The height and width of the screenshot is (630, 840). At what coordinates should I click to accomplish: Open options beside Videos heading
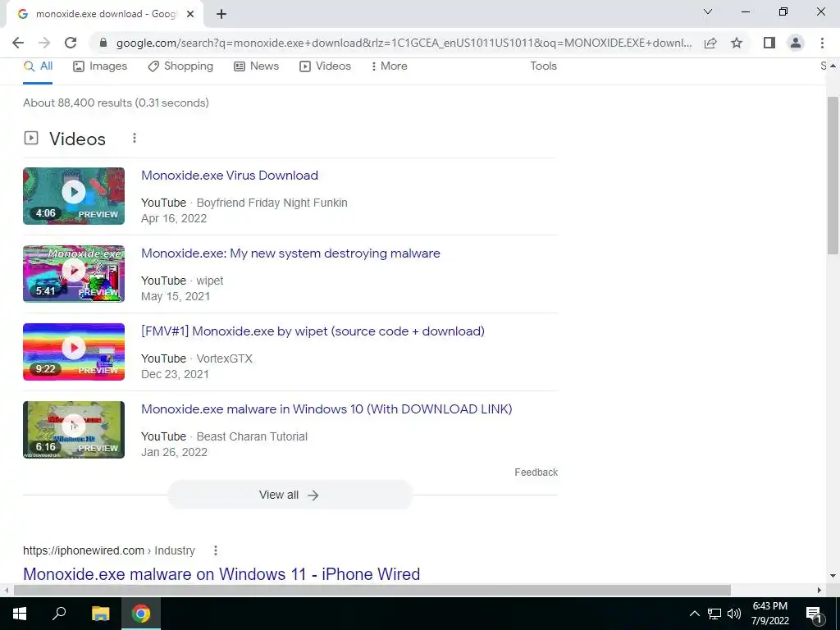[x=135, y=138]
